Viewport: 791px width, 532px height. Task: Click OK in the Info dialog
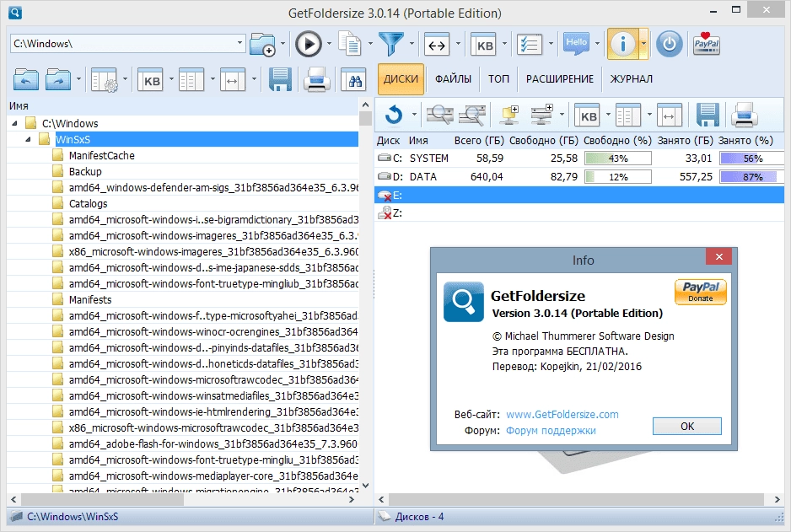point(687,426)
